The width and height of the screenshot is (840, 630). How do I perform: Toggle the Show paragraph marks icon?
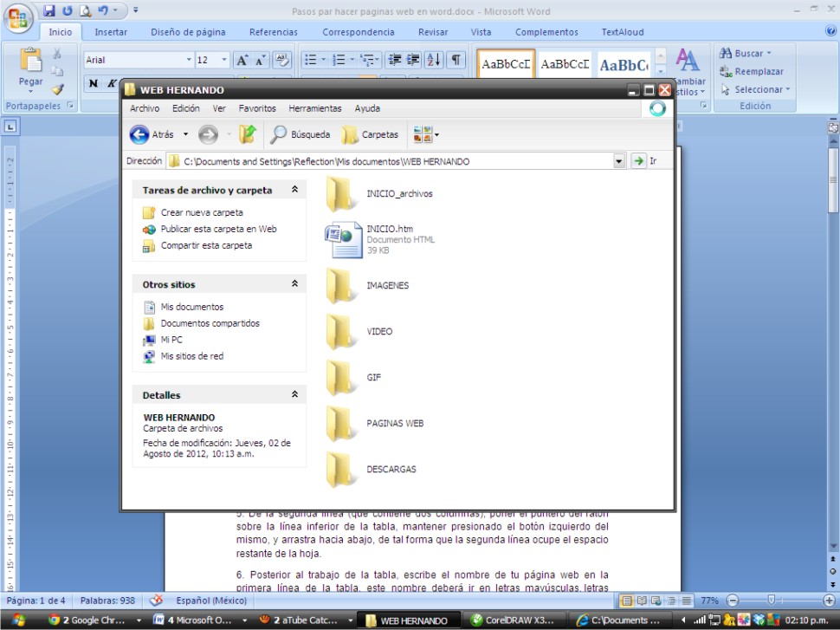[x=456, y=59]
